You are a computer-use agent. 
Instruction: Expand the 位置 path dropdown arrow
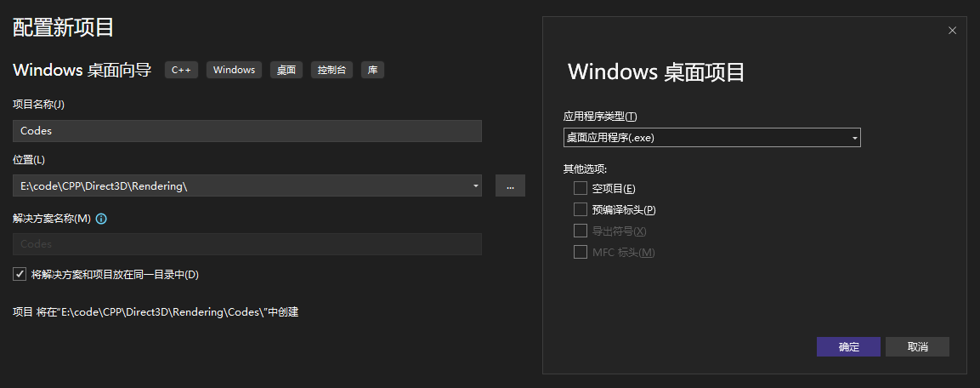(x=474, y=186)
